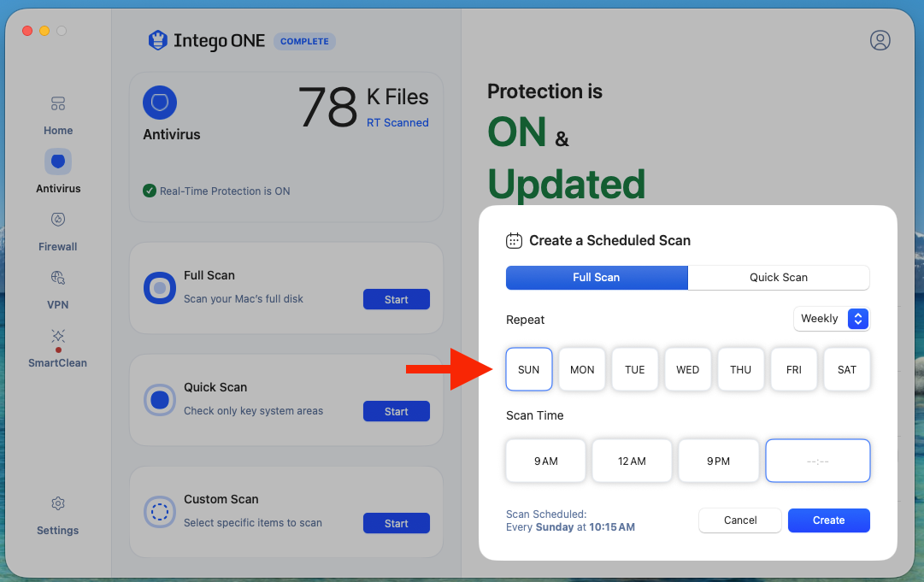This screenshot has height=582, width=924.
Task: Open the Settings gear icon
Action: pos(58,503)
